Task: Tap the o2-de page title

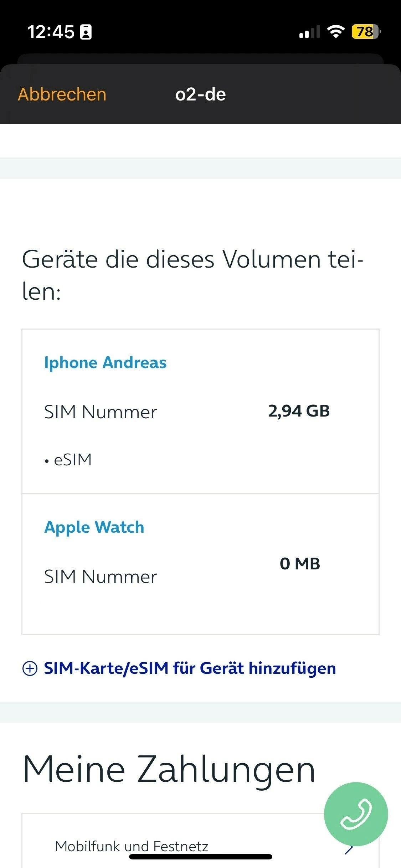Action: coord(200,94)
